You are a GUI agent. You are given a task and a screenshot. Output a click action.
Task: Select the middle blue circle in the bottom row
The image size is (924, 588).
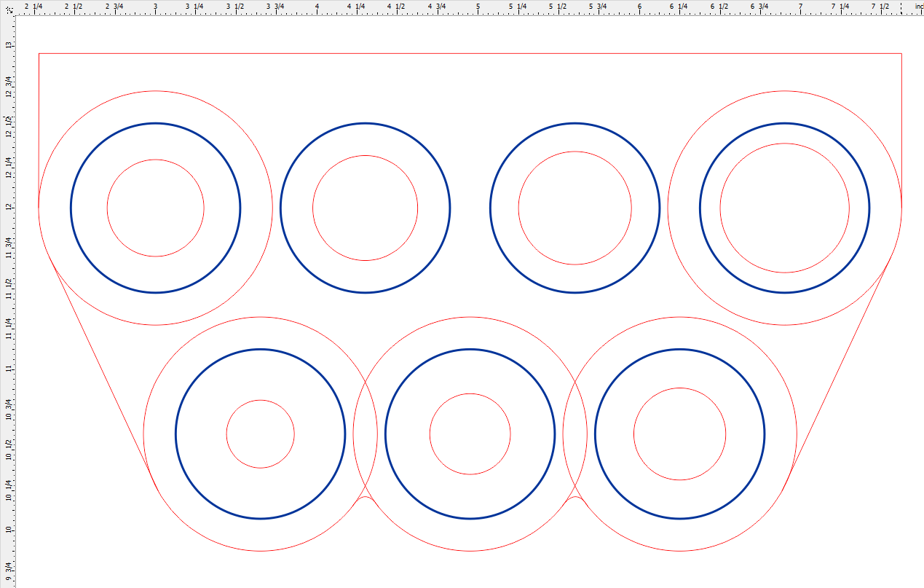(x=472, y=348)
